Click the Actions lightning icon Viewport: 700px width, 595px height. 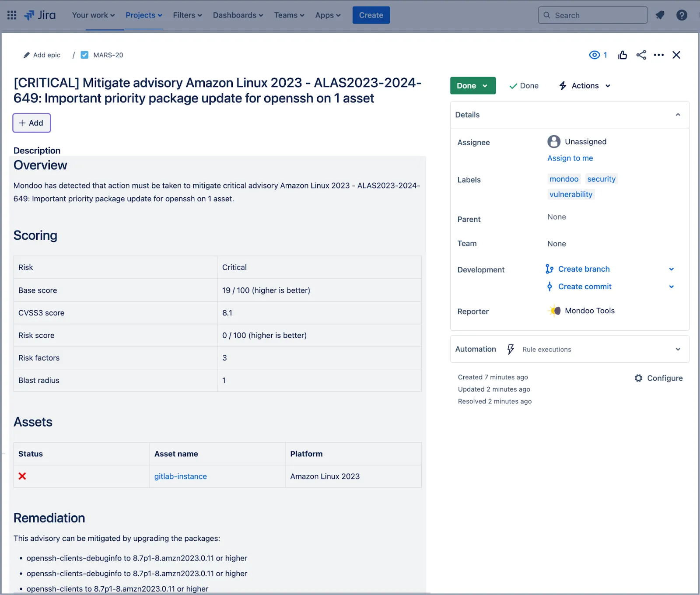coord(563,86)
